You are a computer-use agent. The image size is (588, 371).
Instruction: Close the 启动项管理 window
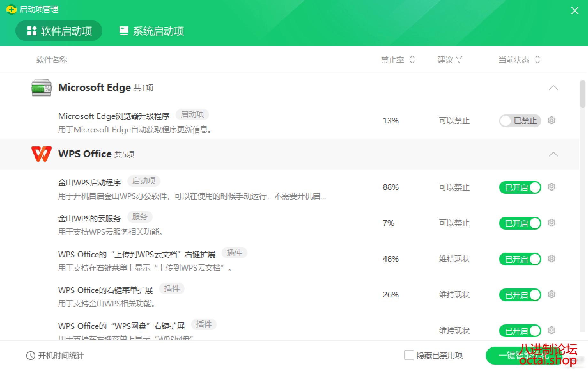point(575,11)
